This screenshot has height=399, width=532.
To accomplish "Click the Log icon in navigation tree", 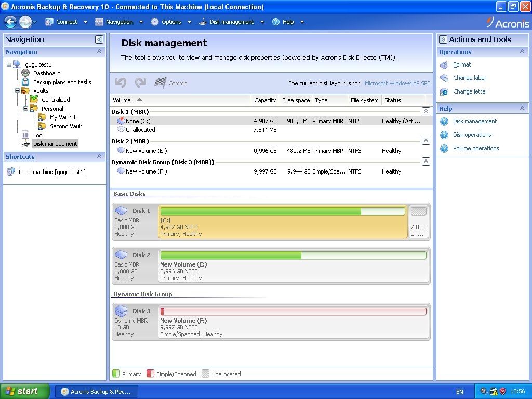I will click(25, 135).
